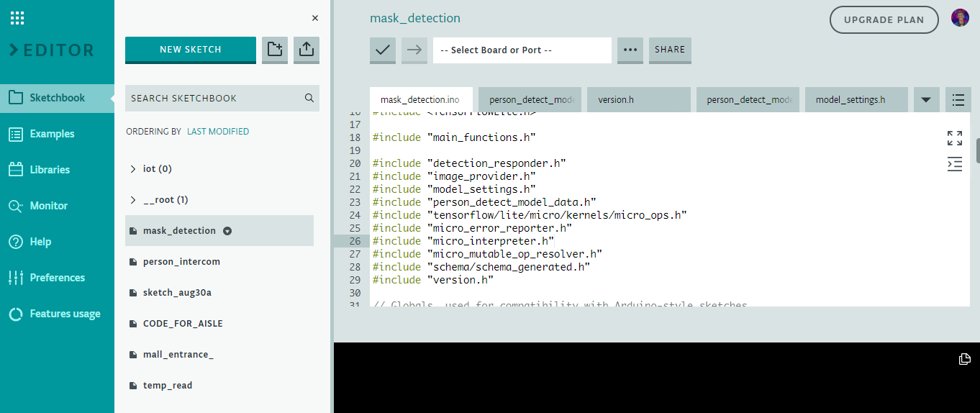The height and width of the screenshot is (413, 980).
Task: Open the user profile avatar
Action: 960,19
